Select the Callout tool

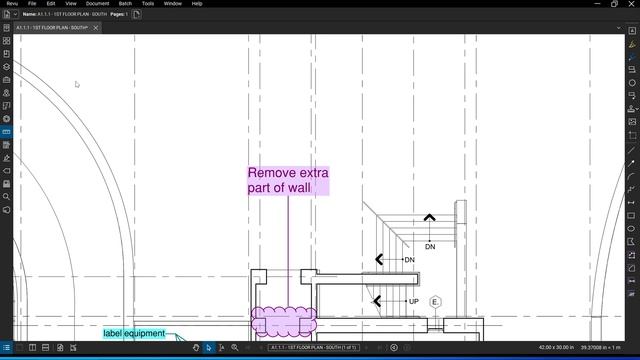pyautogui.click(x=632, y=96)
